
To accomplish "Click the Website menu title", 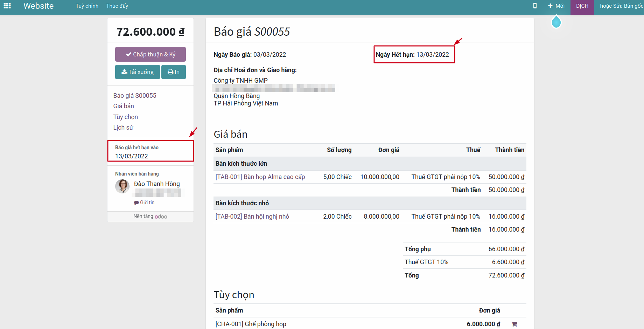I will [x=38, y=6].
